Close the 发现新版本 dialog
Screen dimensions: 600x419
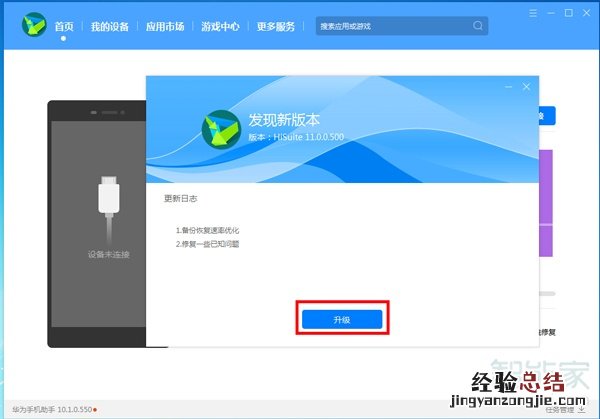[x=526, y=87]
